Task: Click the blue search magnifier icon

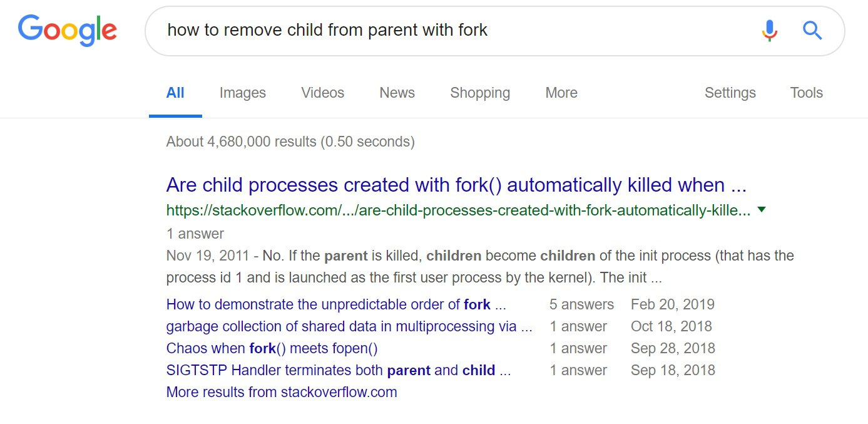Action: click(x=812, y=30)
